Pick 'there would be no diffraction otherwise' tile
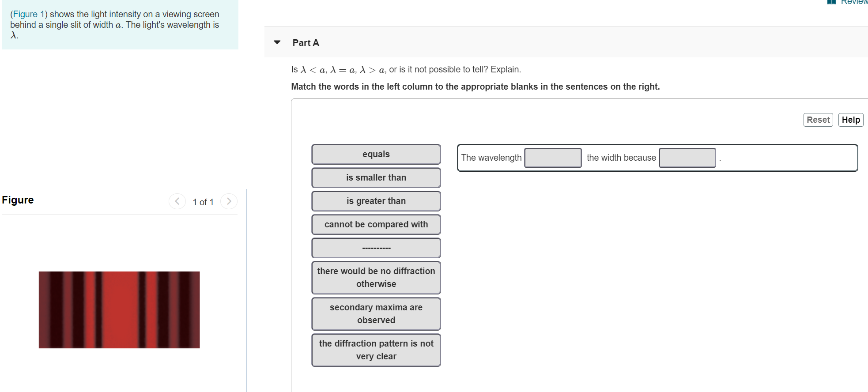 tap(376, 277)
